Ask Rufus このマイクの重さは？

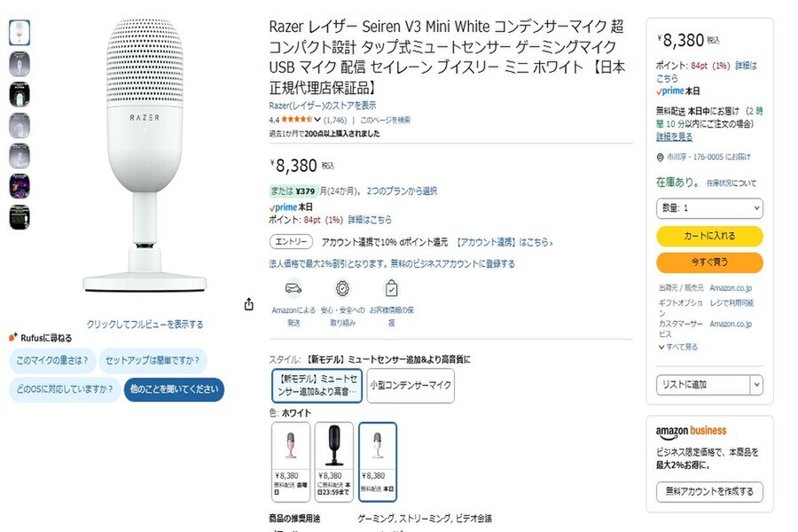pyautogui.click(x=51, y=360)
